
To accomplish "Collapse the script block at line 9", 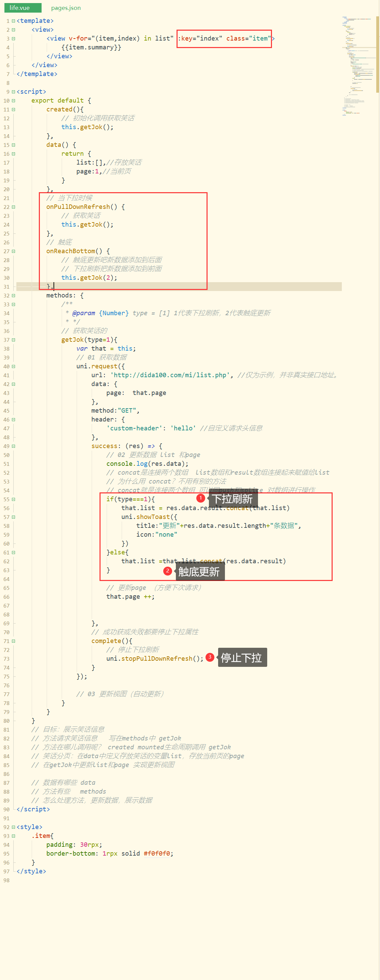I will coord(13,92).
